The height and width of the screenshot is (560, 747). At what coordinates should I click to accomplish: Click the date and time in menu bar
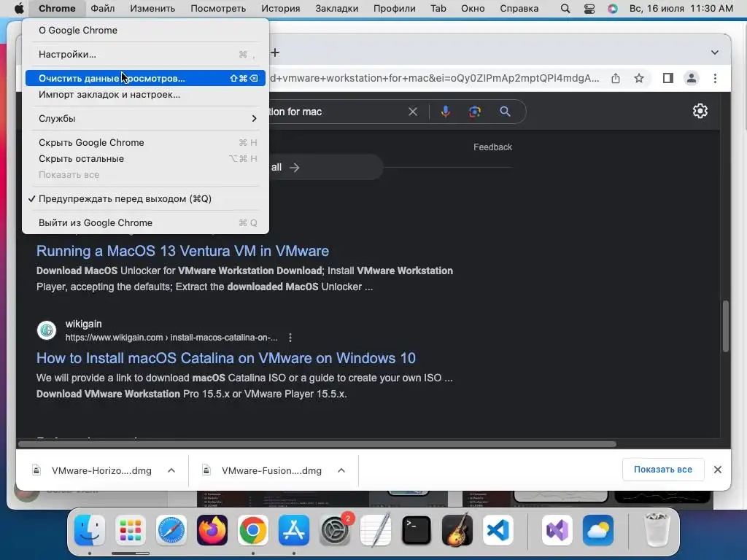click(681, 9)
